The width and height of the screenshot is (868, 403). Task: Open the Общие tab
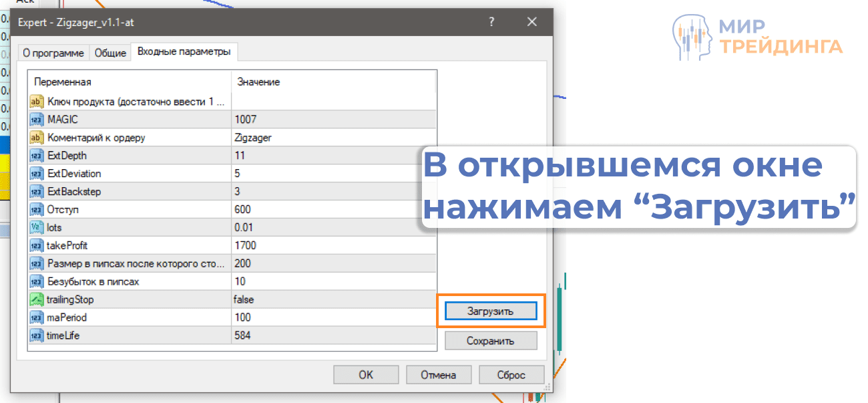[110, 52]
